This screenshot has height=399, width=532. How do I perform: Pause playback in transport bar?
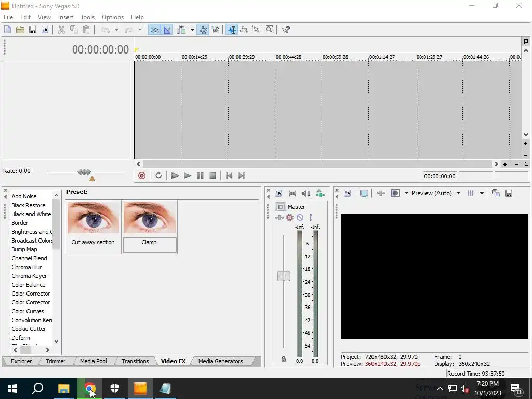point(200,176)
